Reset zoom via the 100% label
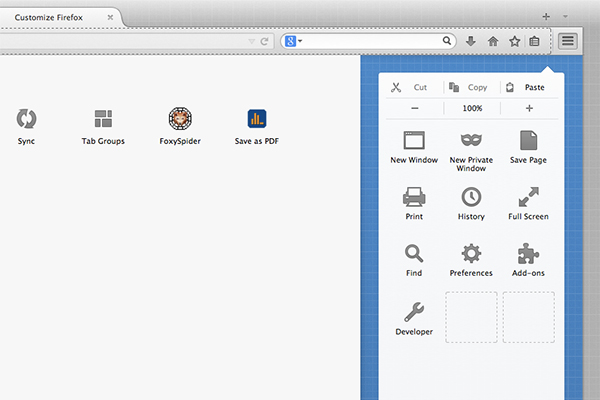 coord(472,109)
